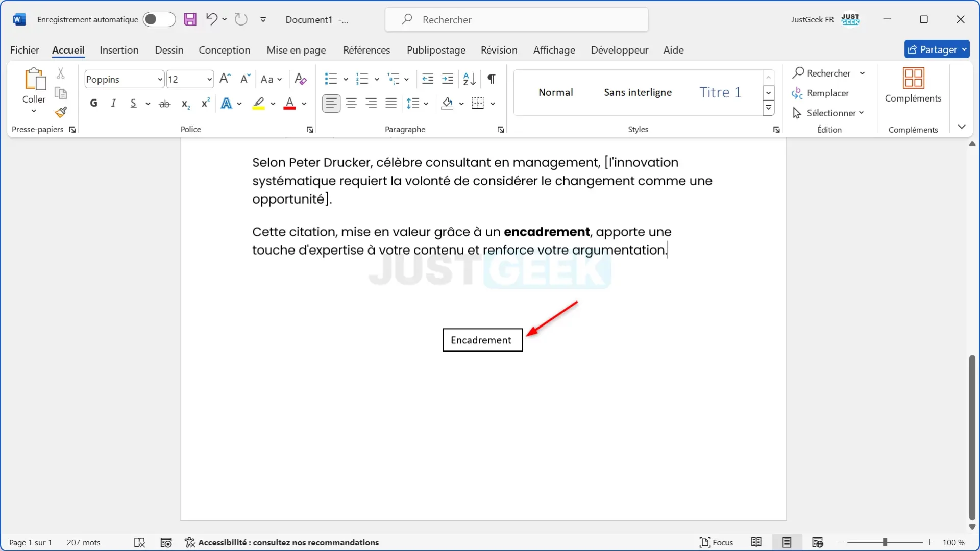This screenshot has height=551, width=980.
Task: Apply the Normal style
Action: 555,92
